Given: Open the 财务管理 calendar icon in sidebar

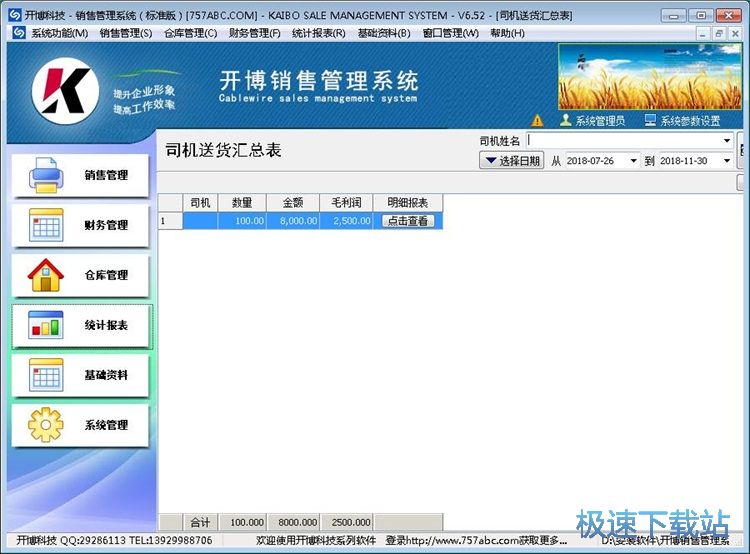Looking at the screenshot, I should point(46,224).
